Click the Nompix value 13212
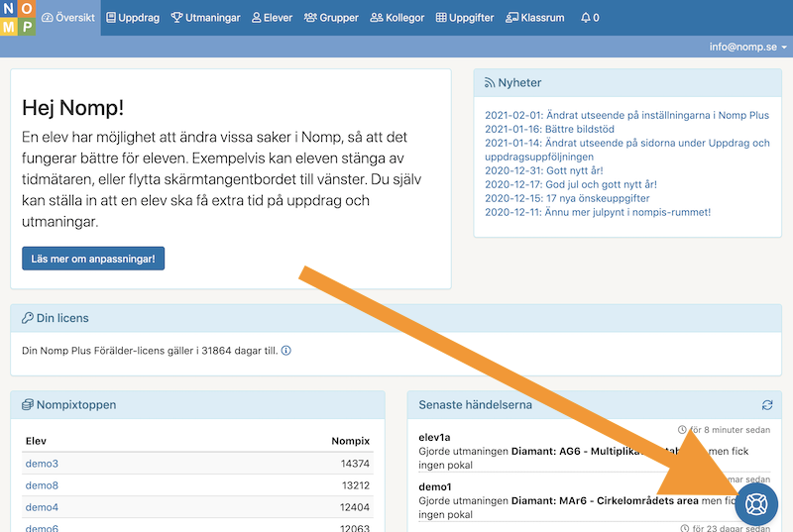793x532 pixels. pos(356,485)
